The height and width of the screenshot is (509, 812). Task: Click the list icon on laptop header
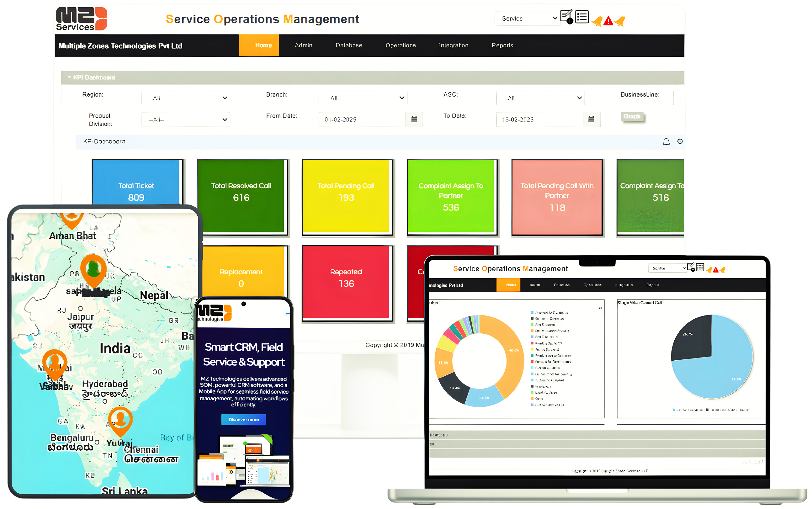[x=700, y=267]
